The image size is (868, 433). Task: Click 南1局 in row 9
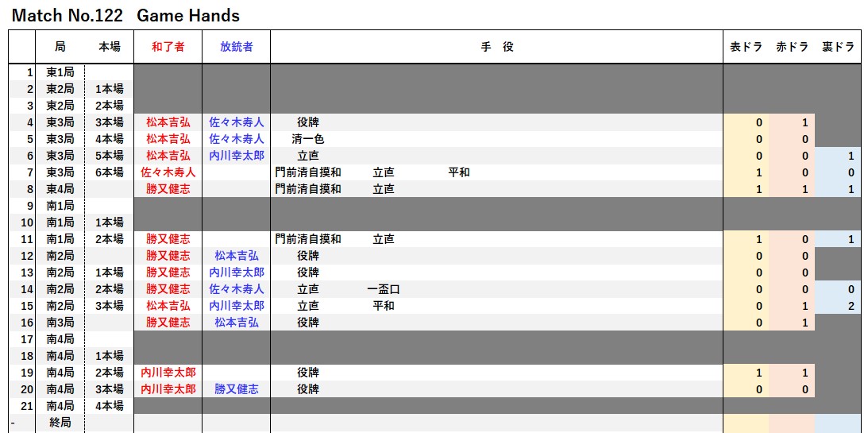[60, 206]
